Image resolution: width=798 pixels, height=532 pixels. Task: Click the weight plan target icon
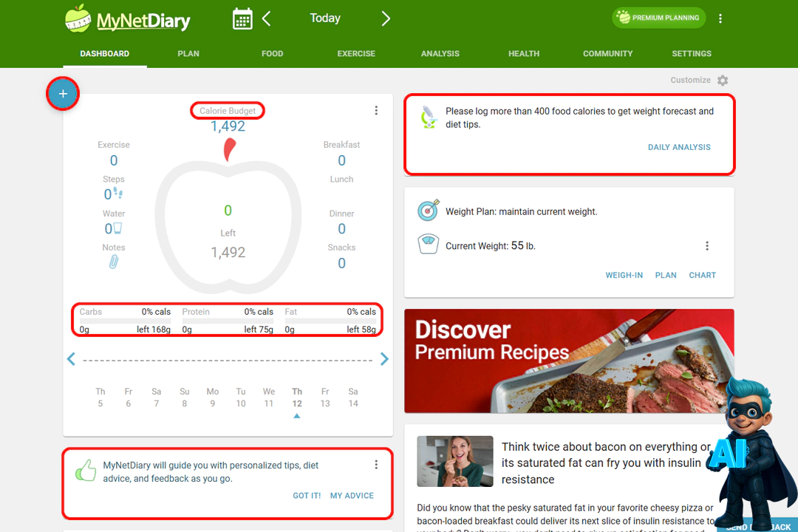tap(428, 211)
